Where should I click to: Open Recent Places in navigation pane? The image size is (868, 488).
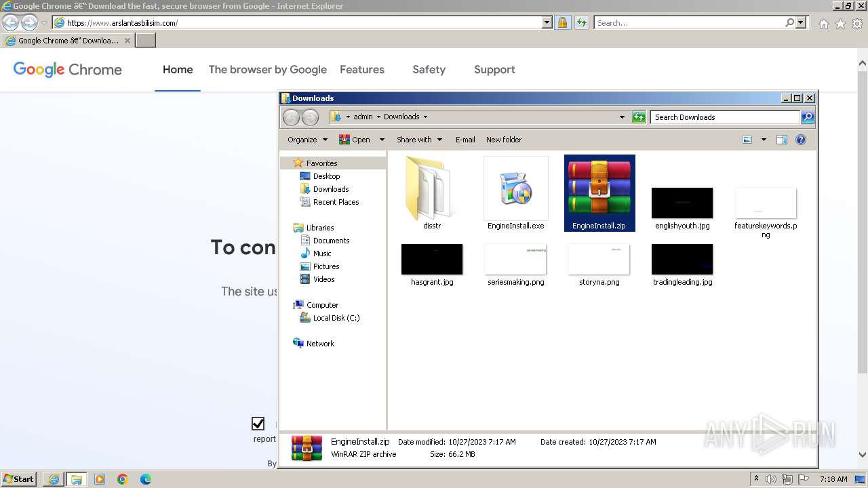click(x=336, y=202)
